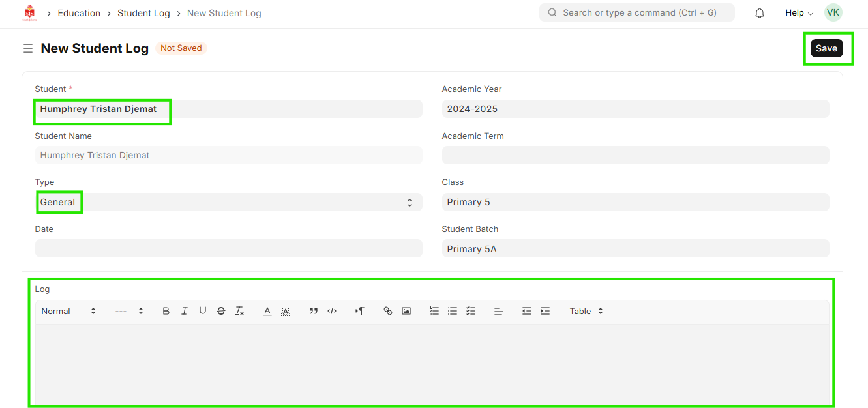The height and width of the screenshot is (408, 868).
Task: Click the underline formatting icon
Action: [x=203, y=312]
